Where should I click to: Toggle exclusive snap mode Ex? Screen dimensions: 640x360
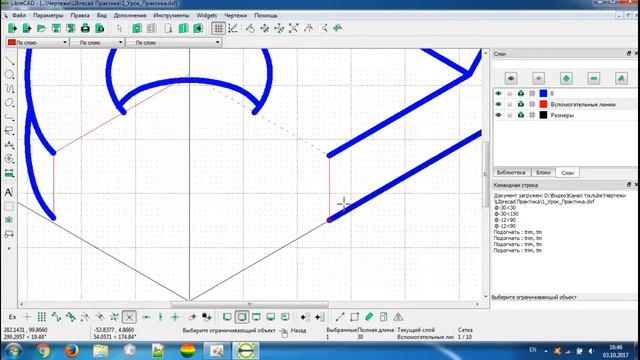click(12, 317)
